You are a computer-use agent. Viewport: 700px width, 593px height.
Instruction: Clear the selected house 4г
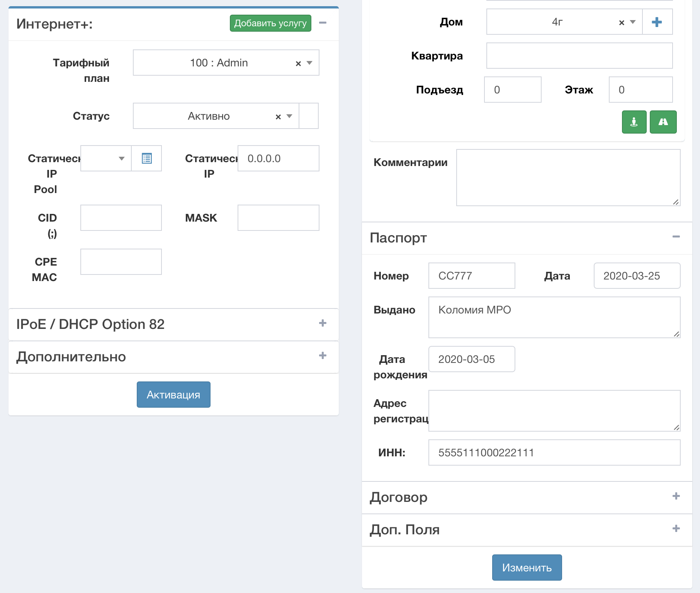[x=621, y=23]
